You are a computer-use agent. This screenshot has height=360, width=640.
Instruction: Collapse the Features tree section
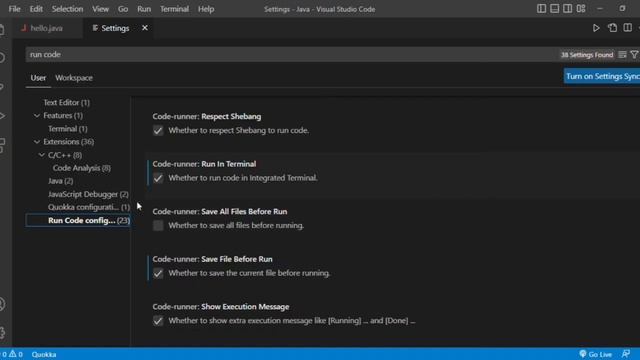[37, 116]
